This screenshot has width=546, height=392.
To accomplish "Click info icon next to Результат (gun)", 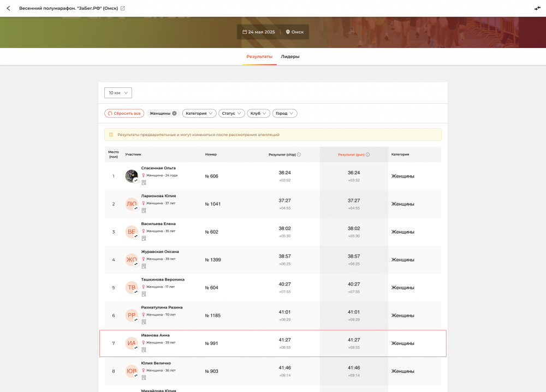I will point(367,155).
